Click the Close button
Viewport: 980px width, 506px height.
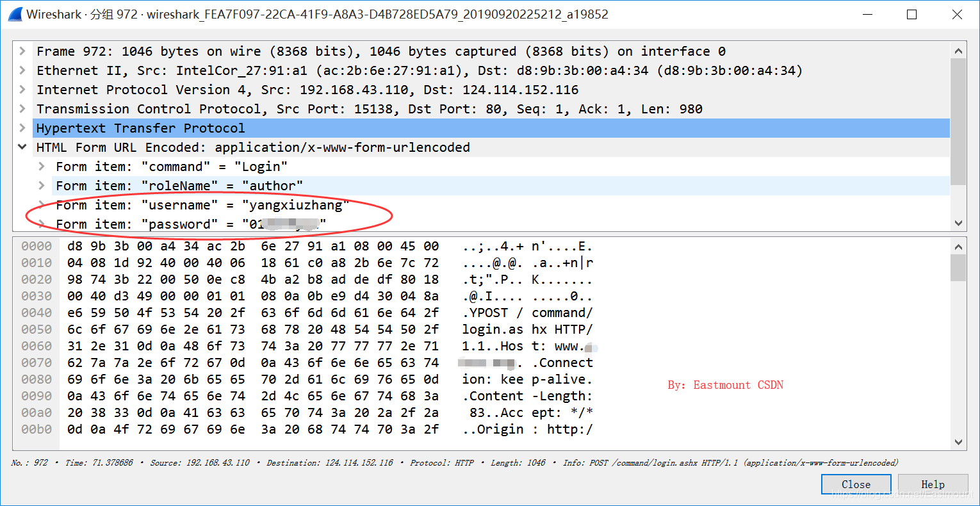coord(856,484)
